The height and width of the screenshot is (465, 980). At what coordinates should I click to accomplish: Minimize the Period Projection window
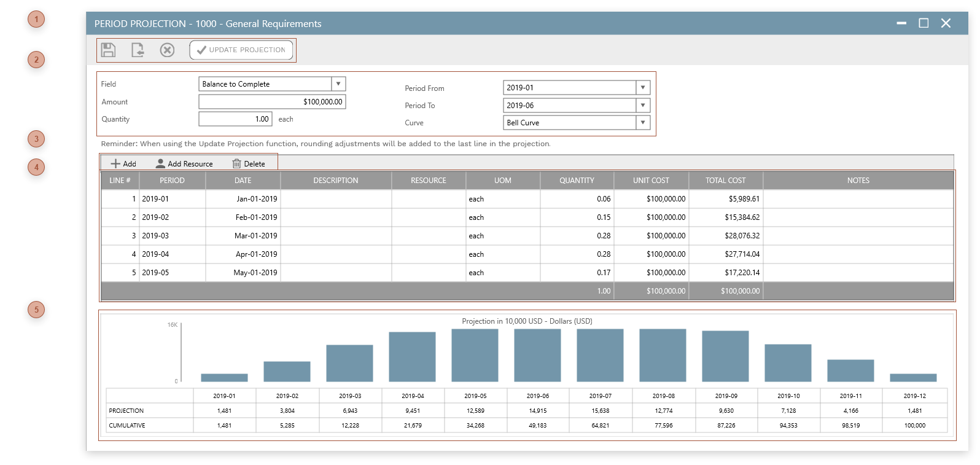(x=901, y=23)
